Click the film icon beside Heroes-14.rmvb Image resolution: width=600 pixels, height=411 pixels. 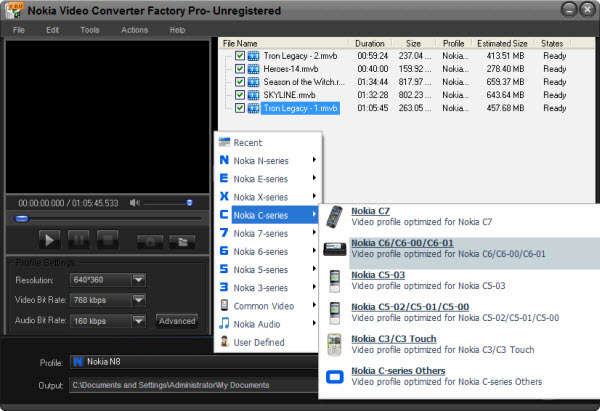[253, 69]
